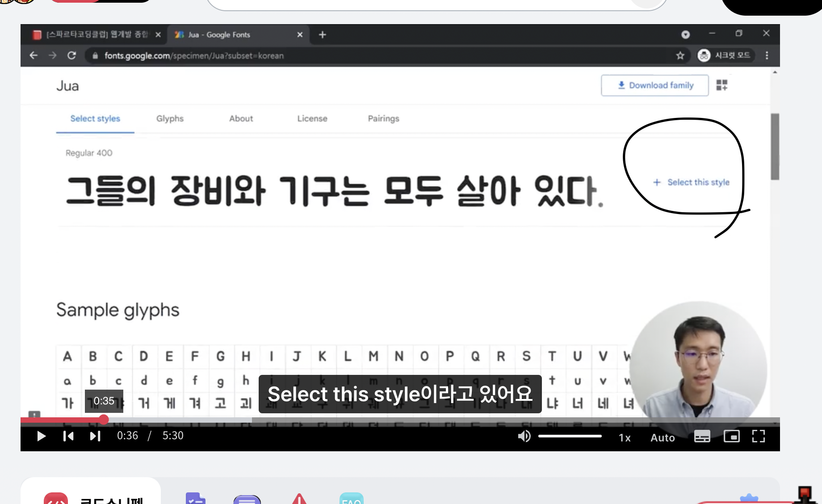Enable picture-in-picture mode
822x504 pixels.
[x=731, y=436]
